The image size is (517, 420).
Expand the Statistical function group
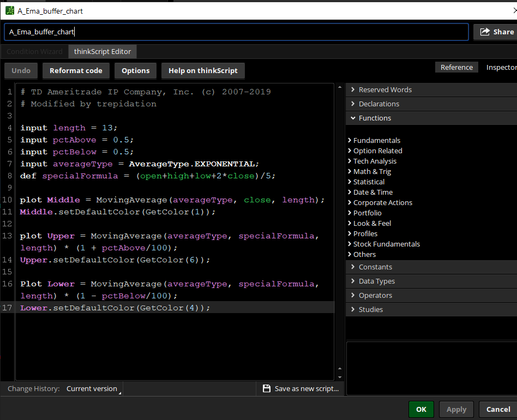366,182
